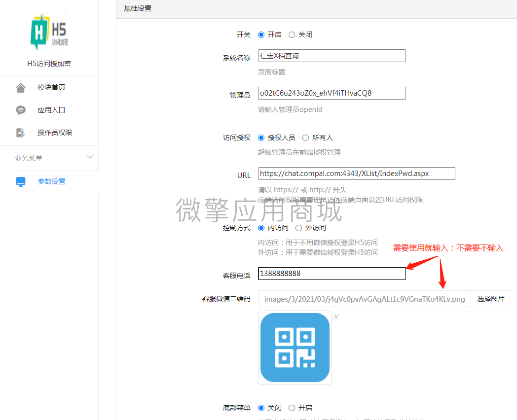Click the monitor icon beside 参数设置
This screenshot has height=420, width=517.
click(x=21, y=182)
